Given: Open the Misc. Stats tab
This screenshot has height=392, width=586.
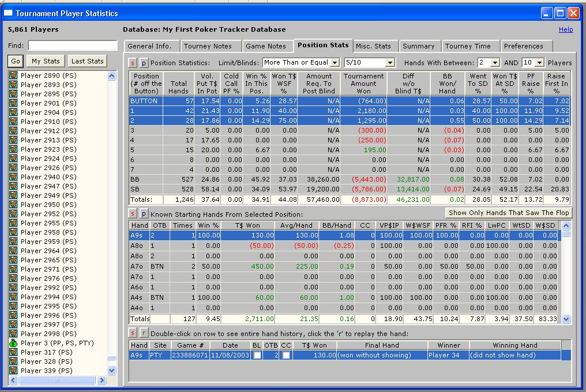Looking at the screenshot, I should click(373, 46).
